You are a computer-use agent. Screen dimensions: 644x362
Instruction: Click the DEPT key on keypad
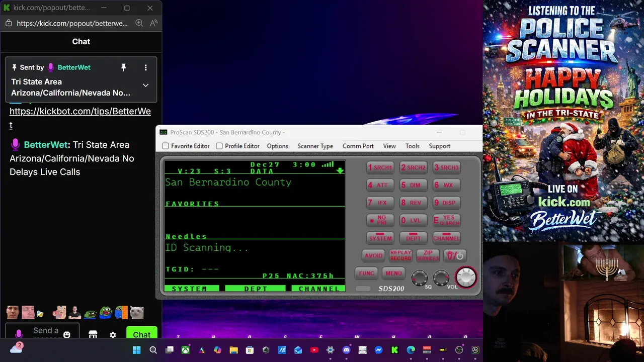[x=413, y=238]
